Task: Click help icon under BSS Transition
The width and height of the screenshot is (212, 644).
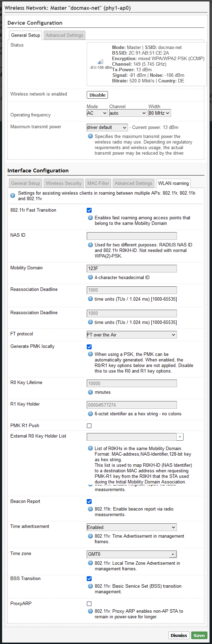Action: pyautogui.click(x=90, y=586)
